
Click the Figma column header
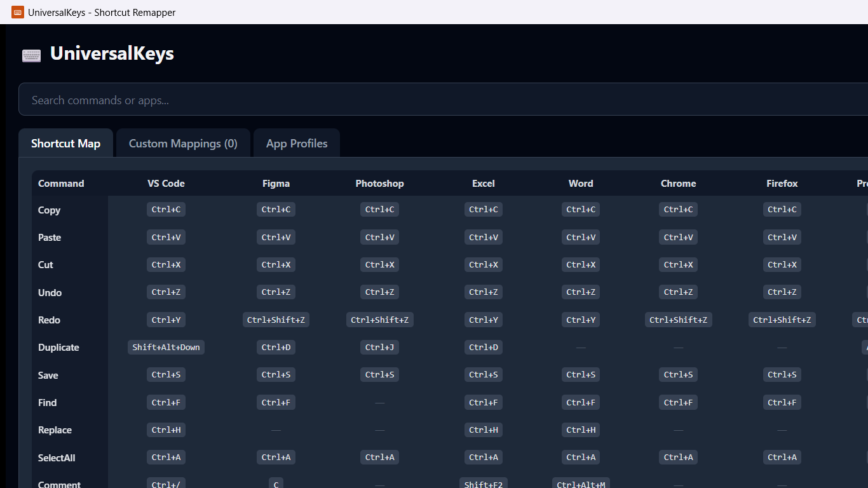[276, 184]
